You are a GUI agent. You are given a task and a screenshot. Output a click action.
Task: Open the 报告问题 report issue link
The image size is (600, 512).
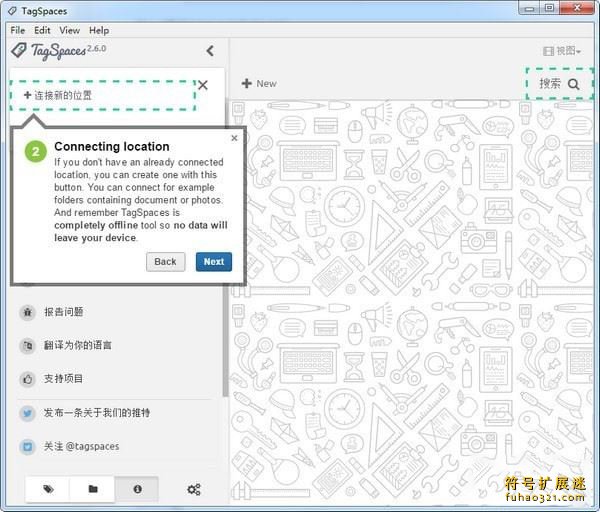pyautogui.click(x=64, y=312)
